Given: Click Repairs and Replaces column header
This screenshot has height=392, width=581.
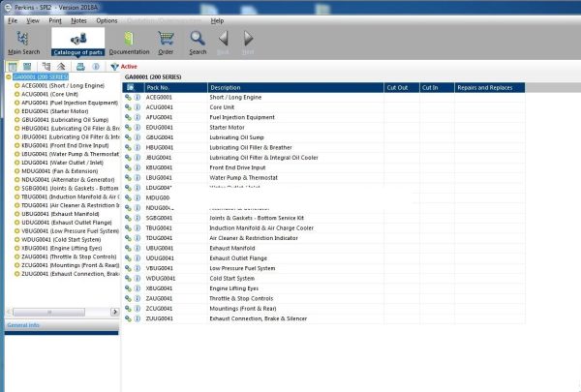Looking at the screenshot, I should [x=489, y=87].
